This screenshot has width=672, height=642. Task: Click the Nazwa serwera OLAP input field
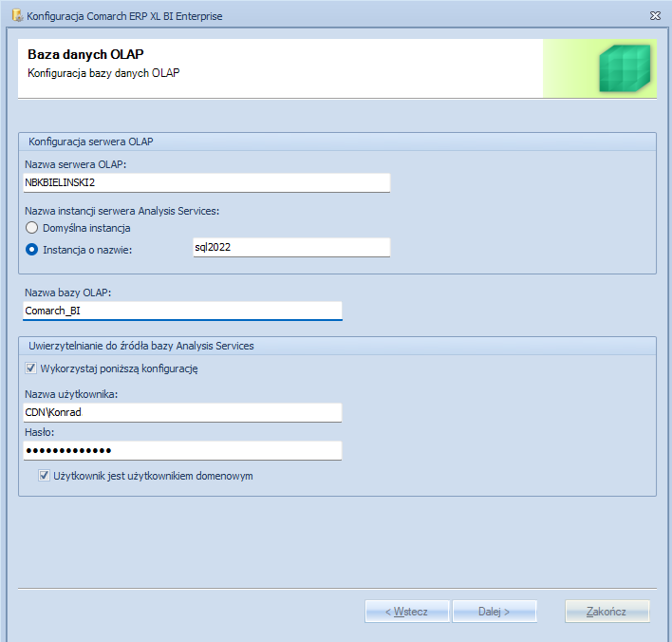[207, 182]
